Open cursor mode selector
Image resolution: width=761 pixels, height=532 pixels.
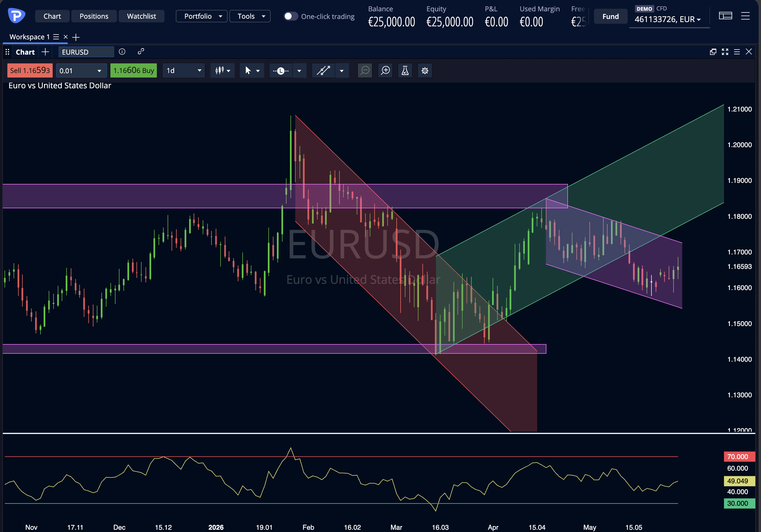coord(252,70)
